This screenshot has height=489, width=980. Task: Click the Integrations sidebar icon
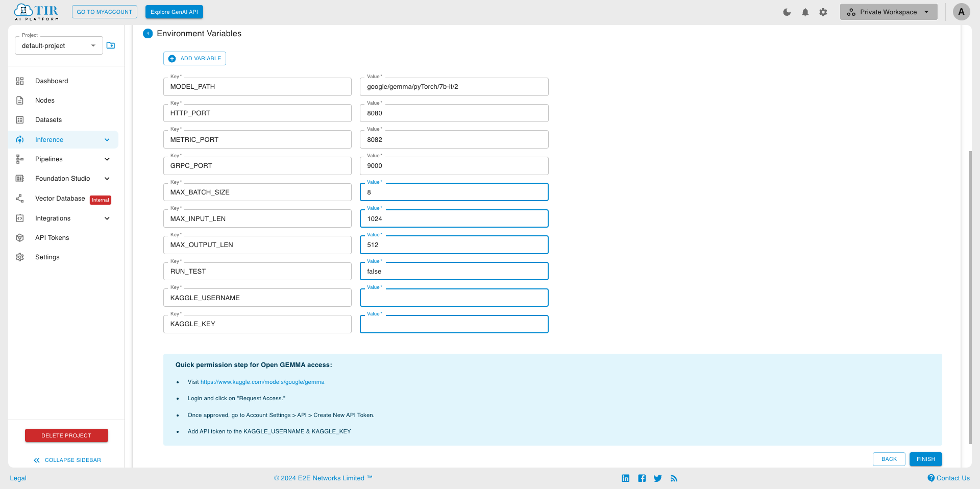click(x=20, y=218)
